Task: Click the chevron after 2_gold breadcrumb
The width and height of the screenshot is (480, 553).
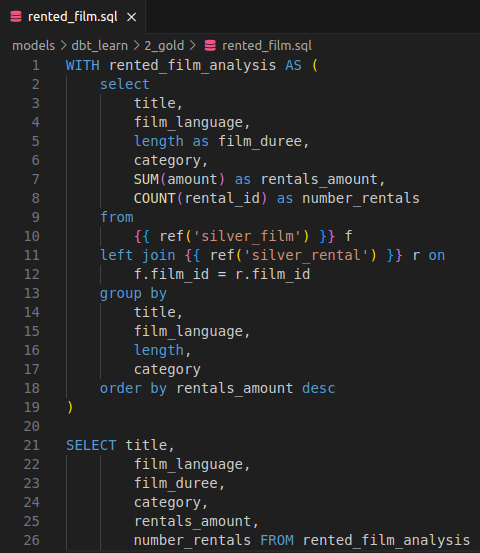Action: tap(193, 45)
